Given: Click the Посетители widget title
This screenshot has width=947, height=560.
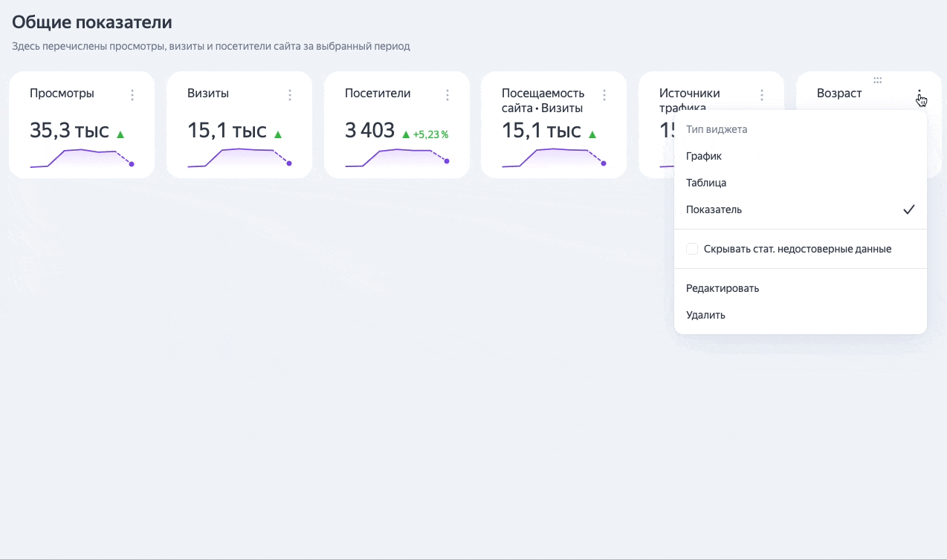Looking at the screenshot, I should [x=378, y=94].
